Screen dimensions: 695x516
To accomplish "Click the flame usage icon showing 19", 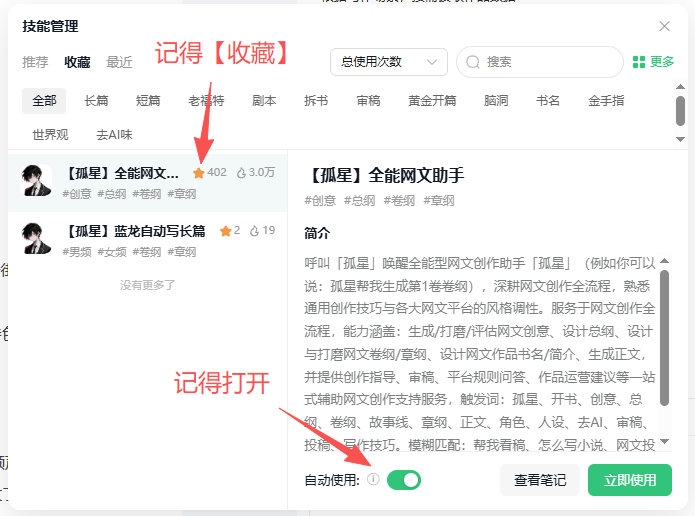I will [x=254, y=231].
